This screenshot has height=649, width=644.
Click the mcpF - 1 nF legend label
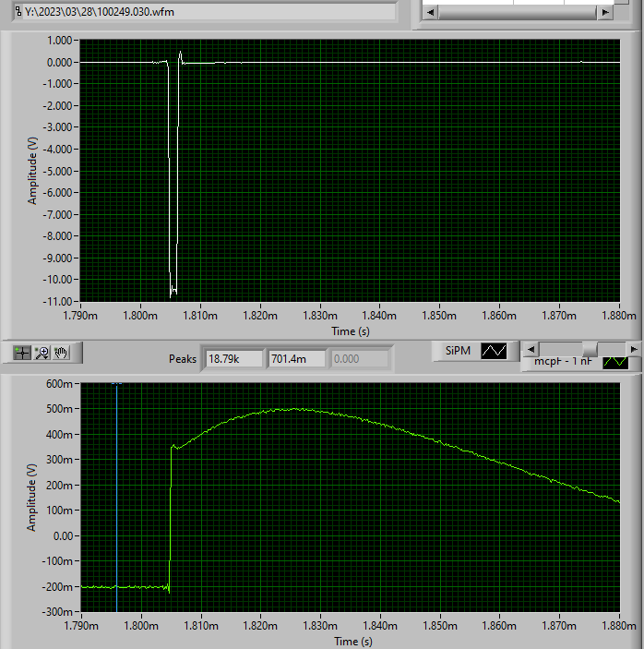coord(565,362)
